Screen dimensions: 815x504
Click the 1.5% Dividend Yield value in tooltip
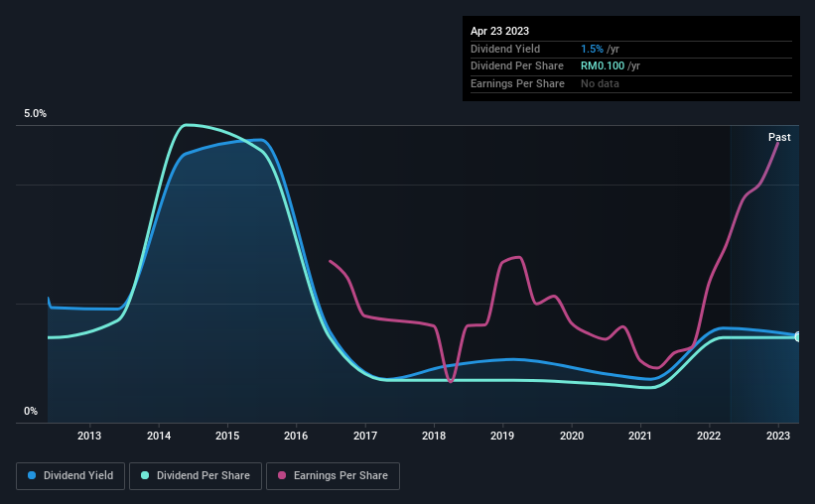(x=592, y=49)
